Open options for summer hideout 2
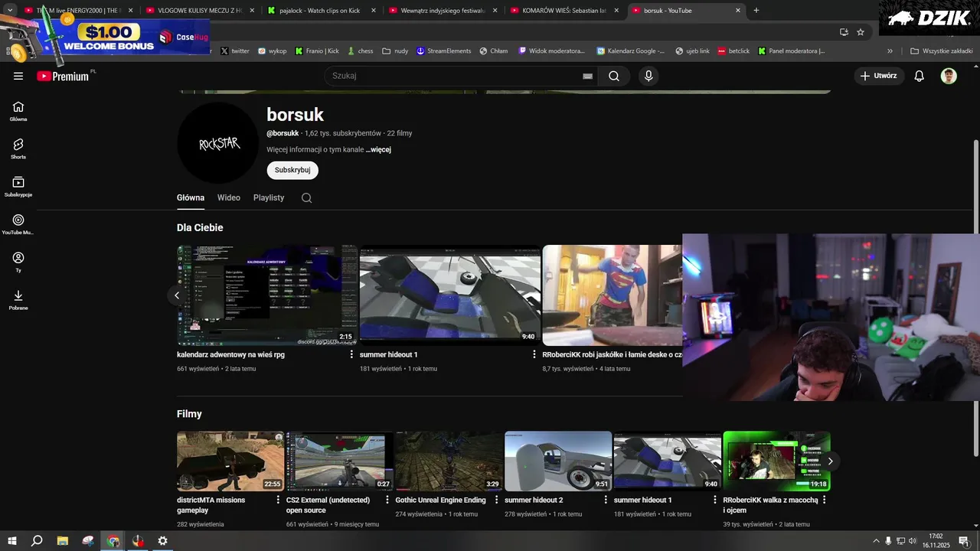980x551 pixels. coord(606,500)
